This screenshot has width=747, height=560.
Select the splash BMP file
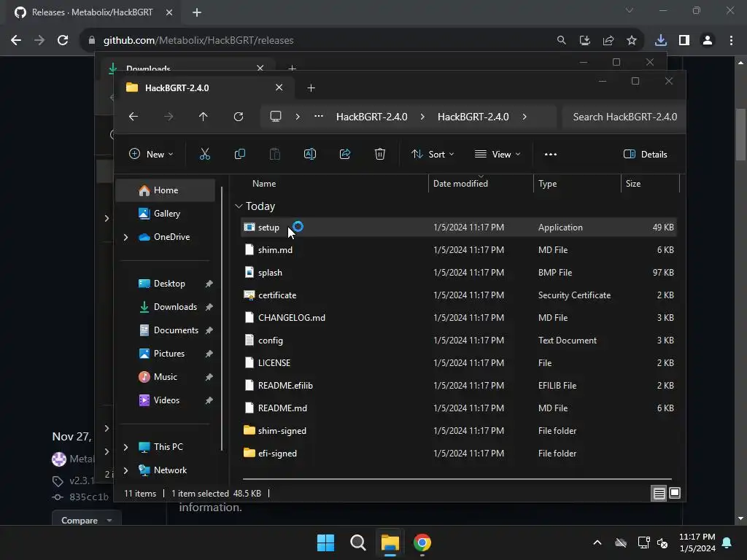[459, 273]
